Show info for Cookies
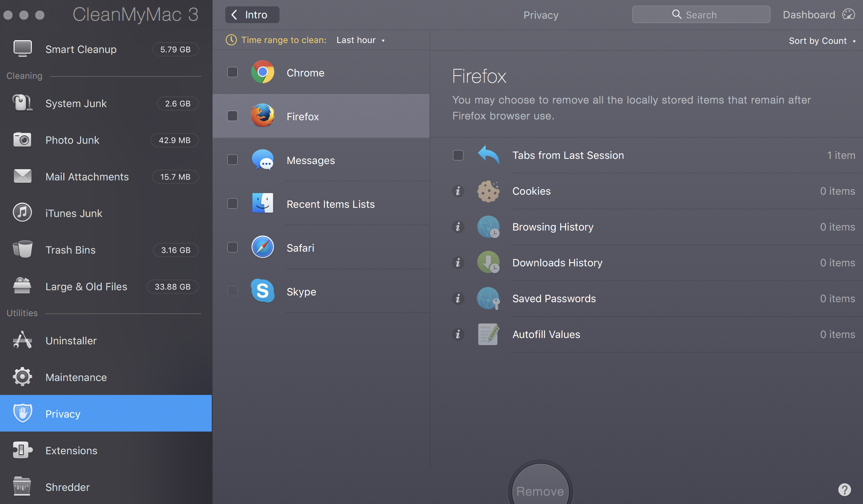This screenshot has height=504, width=863. click(458, 191)
